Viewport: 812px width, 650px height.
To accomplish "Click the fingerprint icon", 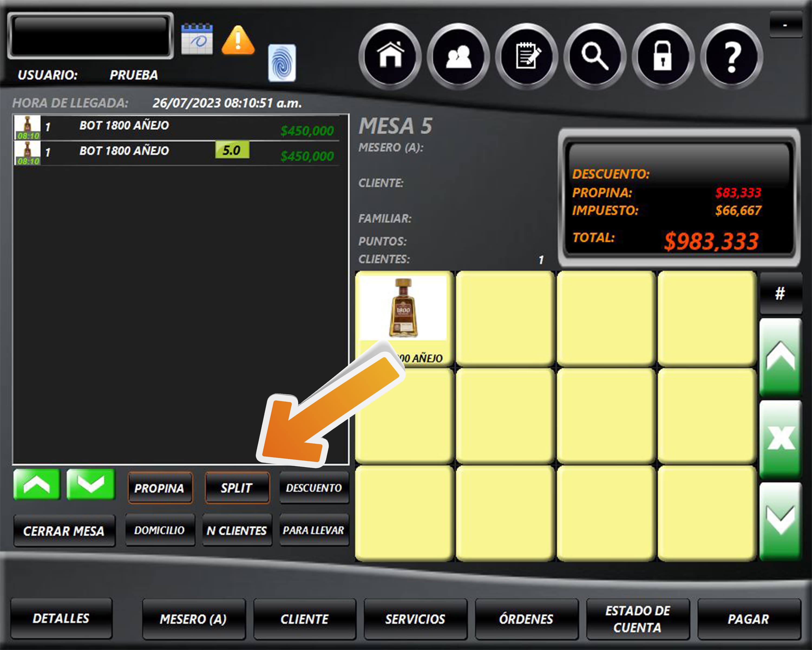I will [x=282, y=63].
